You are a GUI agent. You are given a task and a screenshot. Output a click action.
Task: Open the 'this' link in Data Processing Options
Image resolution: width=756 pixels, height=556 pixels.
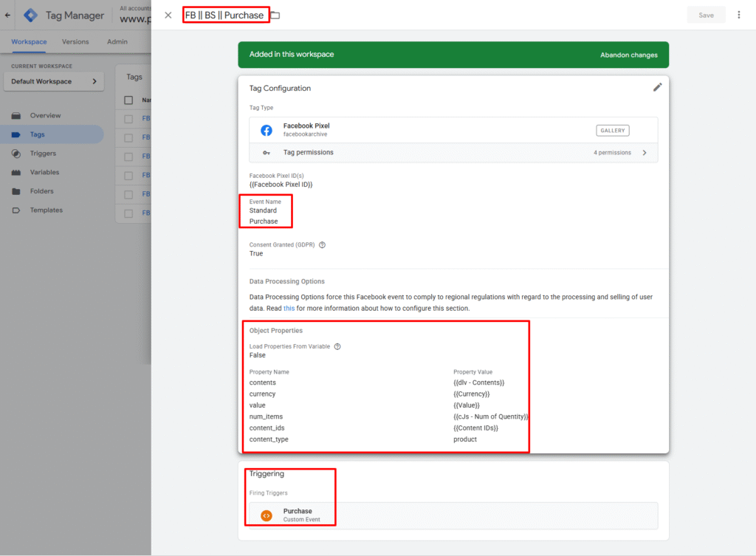pos(289,309)
